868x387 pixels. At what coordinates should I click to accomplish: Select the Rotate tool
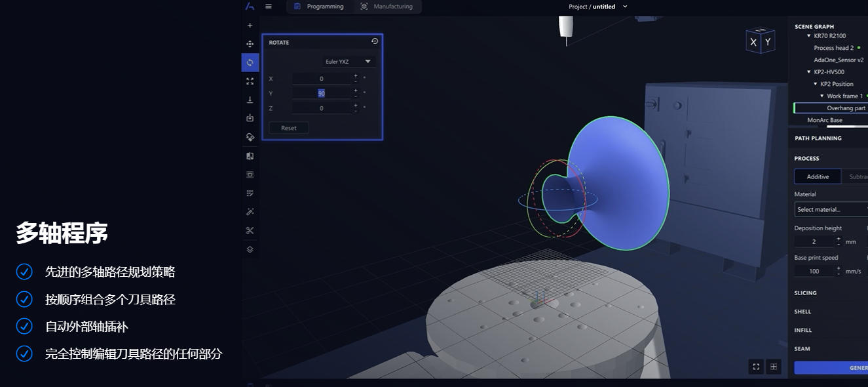[x=250, y=62]
